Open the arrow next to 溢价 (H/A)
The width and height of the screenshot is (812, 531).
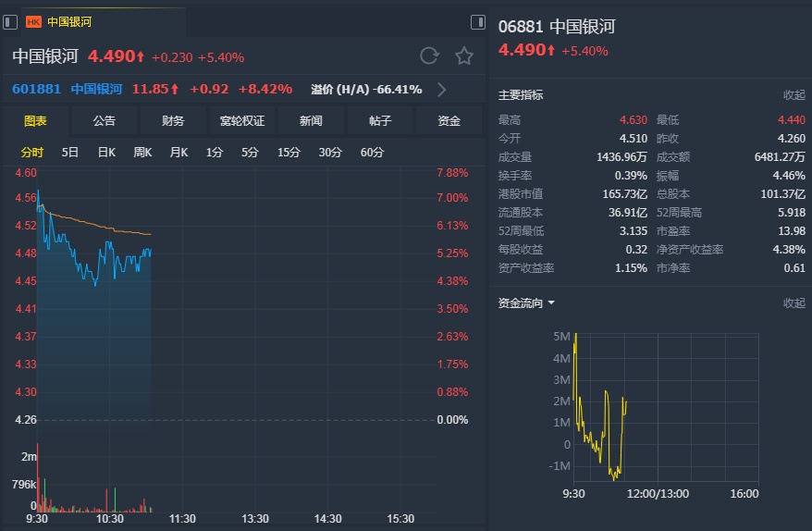tap(441, 90)
